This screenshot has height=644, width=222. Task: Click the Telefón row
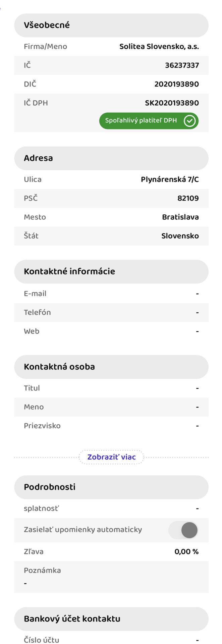[111, 312]
